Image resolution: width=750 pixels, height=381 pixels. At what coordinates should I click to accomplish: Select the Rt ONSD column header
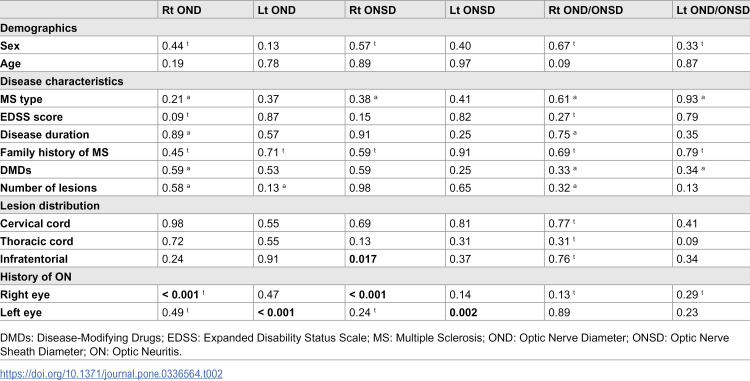[373, 10]
